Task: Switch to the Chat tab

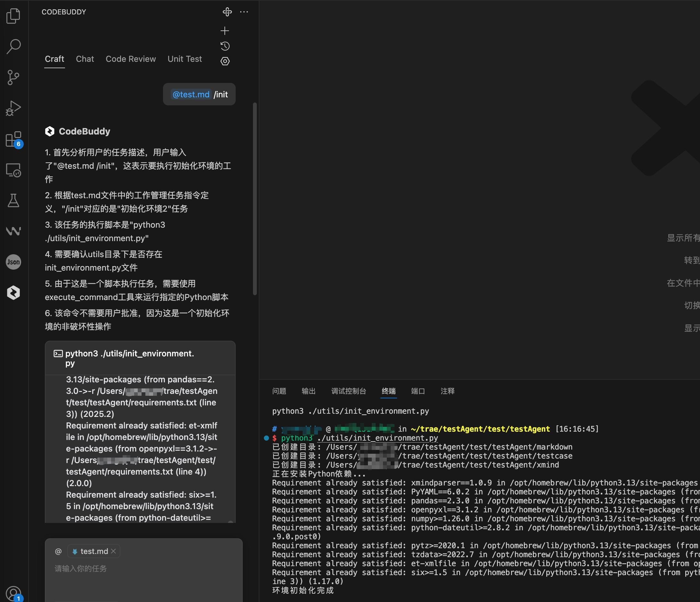Action: [85, 59]
